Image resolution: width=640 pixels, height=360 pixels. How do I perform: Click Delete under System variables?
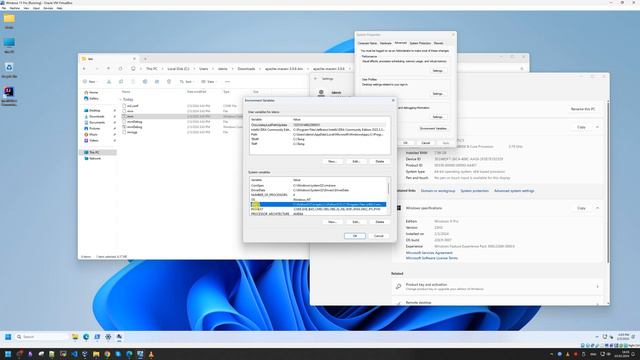[380, 222]
